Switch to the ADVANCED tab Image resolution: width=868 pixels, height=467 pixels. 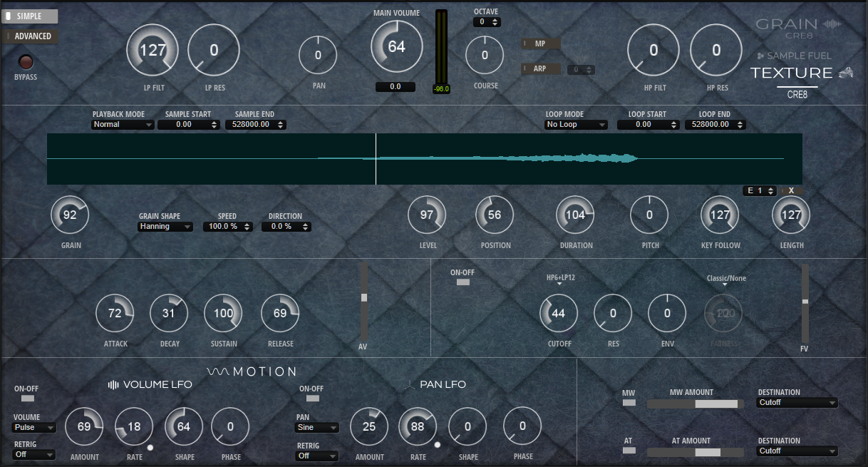click(30, 36)
